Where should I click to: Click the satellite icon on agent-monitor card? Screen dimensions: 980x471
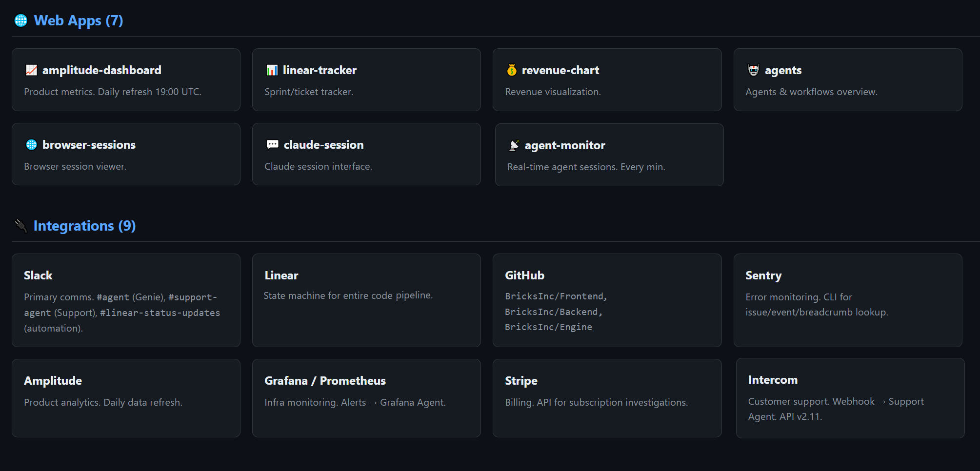tap(514, 145)
